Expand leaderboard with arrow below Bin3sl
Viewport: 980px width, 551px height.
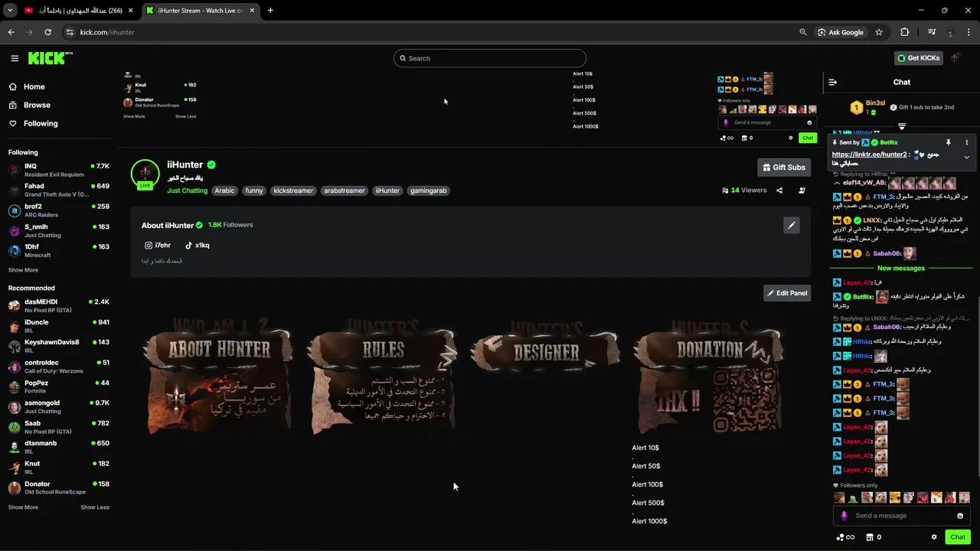tap(902, 126)
